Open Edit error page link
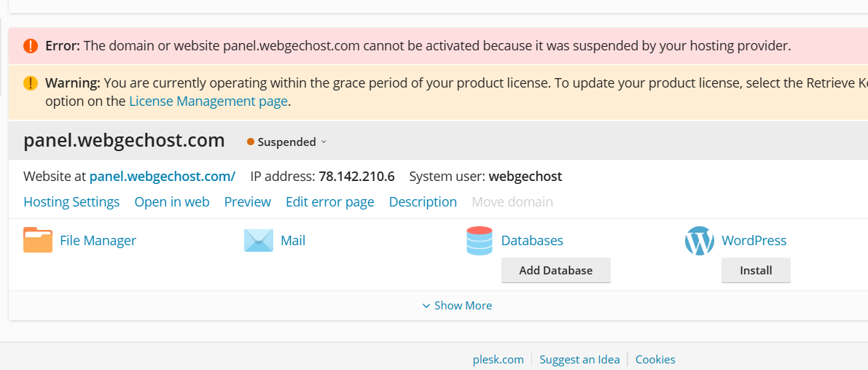This screenshot has width=868, height=370. coord(330,202)
